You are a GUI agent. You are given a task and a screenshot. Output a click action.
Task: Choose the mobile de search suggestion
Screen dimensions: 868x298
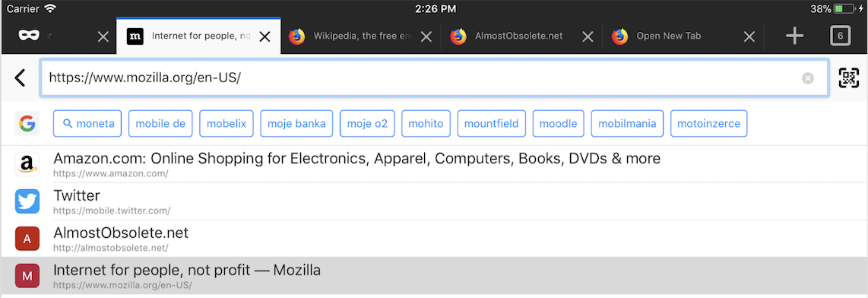click(x=160, y=123)
